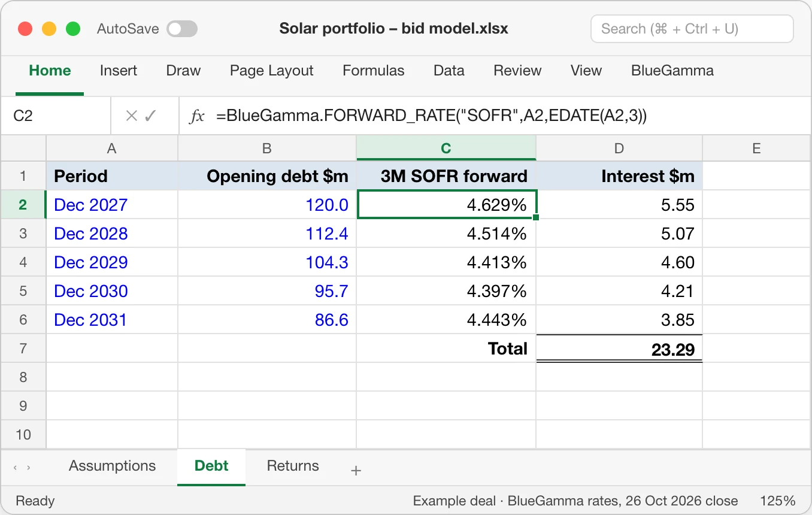Click the Search field in the title bar
This screenshot has height=515, width=812.
(692, 29)
